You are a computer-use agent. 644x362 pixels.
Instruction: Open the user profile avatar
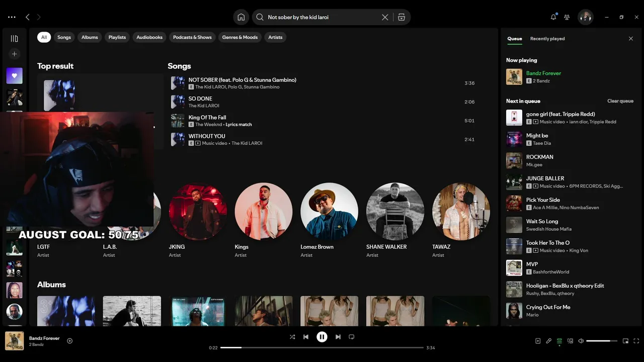585,17
